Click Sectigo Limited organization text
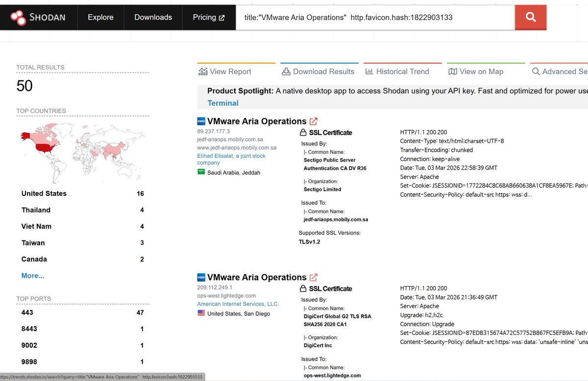The width and height of the screenshot is (588, 381). pyautogui.click(x=322, y=189)
